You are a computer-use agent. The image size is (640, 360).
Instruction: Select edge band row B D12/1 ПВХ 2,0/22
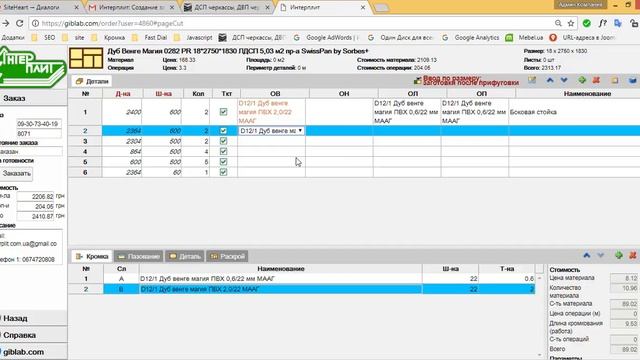click(x=301, y=289)
